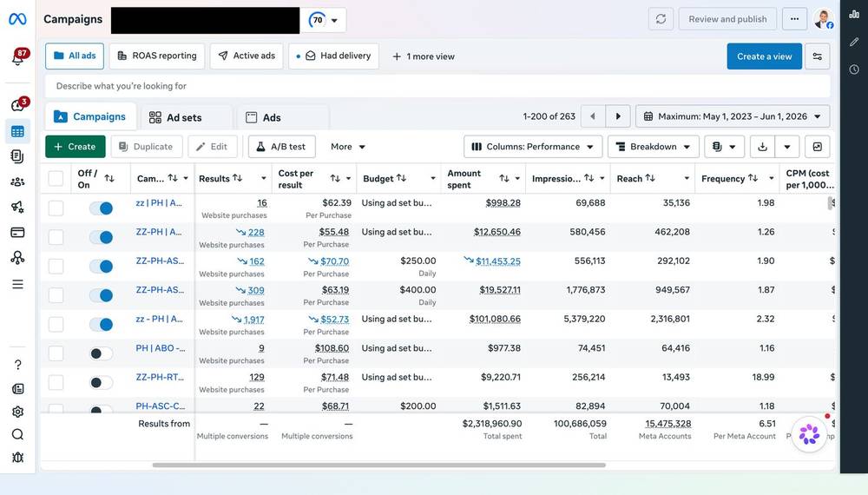Open Billing card icon in sidebar
The height and width of the screenshot is (495, 868).
[17, 233]
